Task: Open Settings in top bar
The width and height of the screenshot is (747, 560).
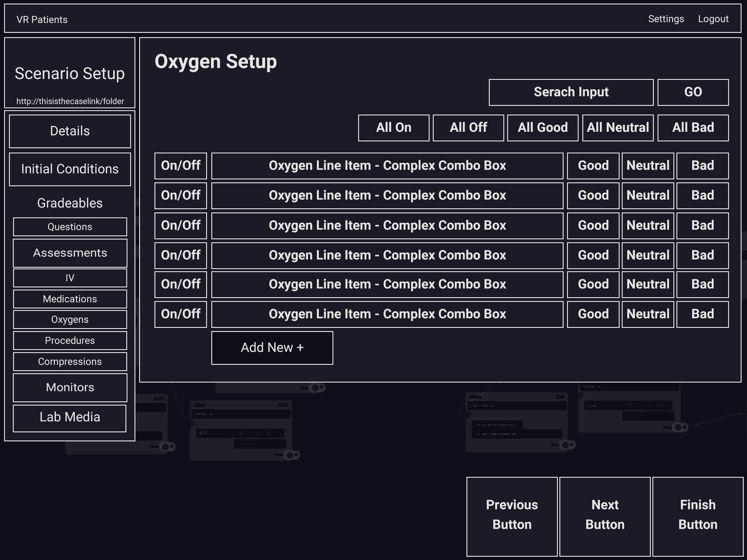Action: pyautogui.click(x=666, y=19)
